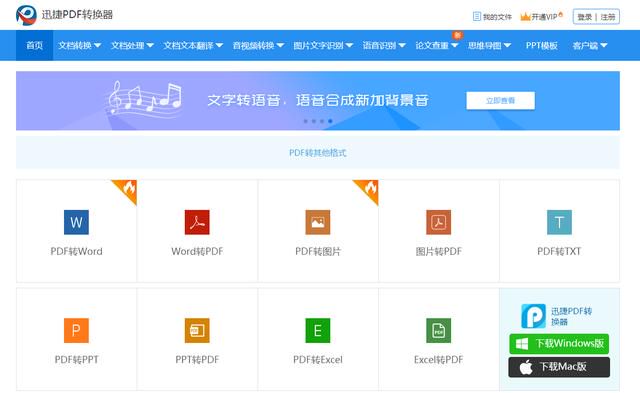This screenshot has width=640, height=393.
Task: Select the first banner carousel dot
Action: (306, 121)
